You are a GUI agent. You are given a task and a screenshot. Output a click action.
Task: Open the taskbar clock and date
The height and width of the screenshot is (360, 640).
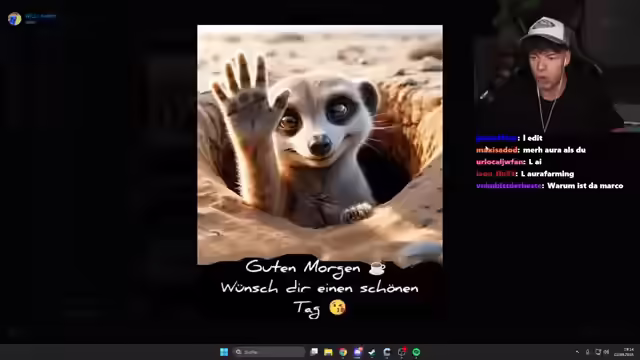point(623,352)
